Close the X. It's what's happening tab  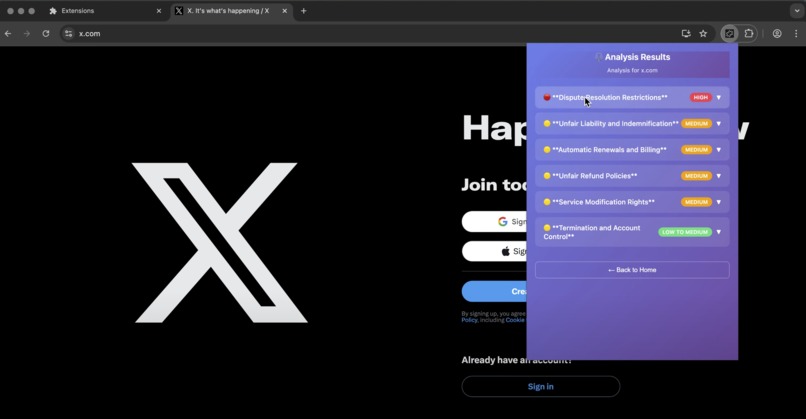(x=284, y=11)
